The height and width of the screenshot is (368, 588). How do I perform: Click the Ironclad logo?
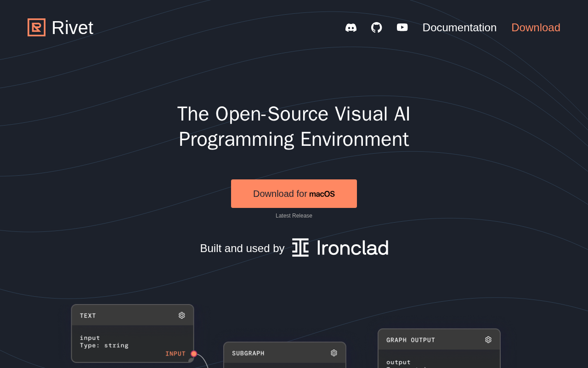pos(340,247)
